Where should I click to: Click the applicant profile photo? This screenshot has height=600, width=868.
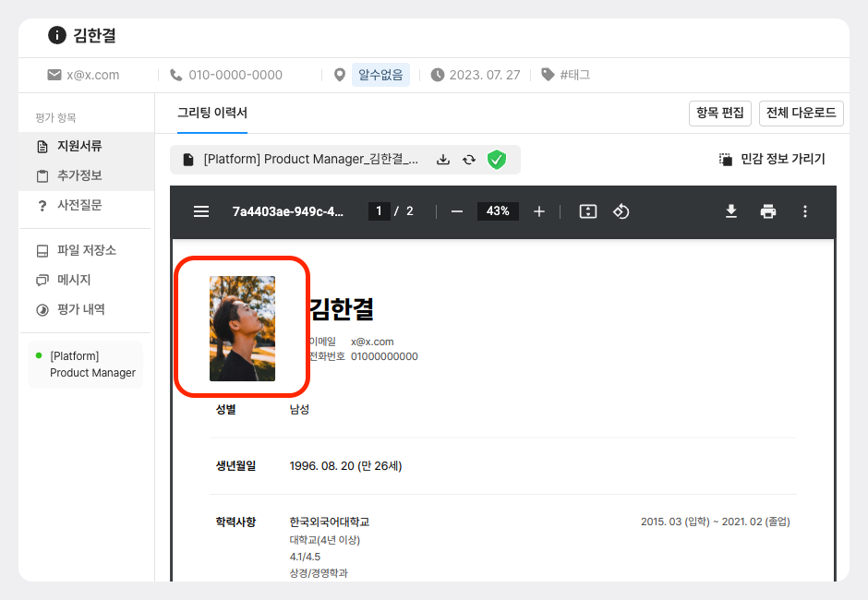point(242,329)
